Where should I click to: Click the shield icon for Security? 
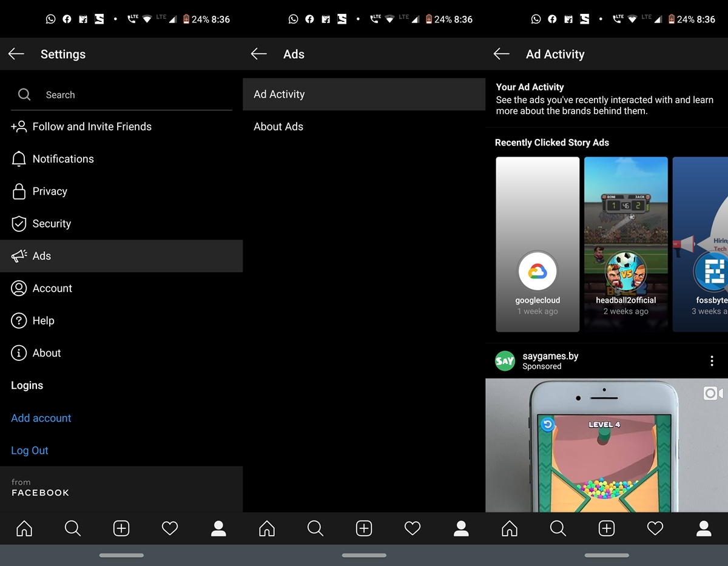(x=19, y=223)
